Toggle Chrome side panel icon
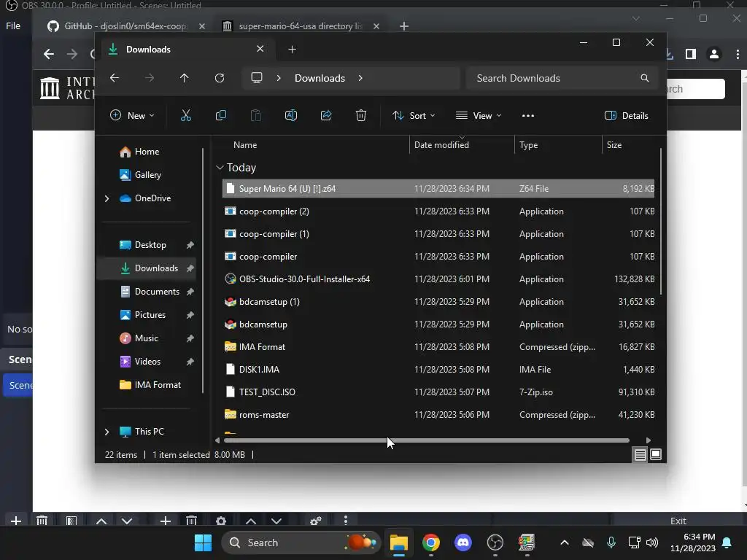The image size is (747, 560). [x=691, y=54]
